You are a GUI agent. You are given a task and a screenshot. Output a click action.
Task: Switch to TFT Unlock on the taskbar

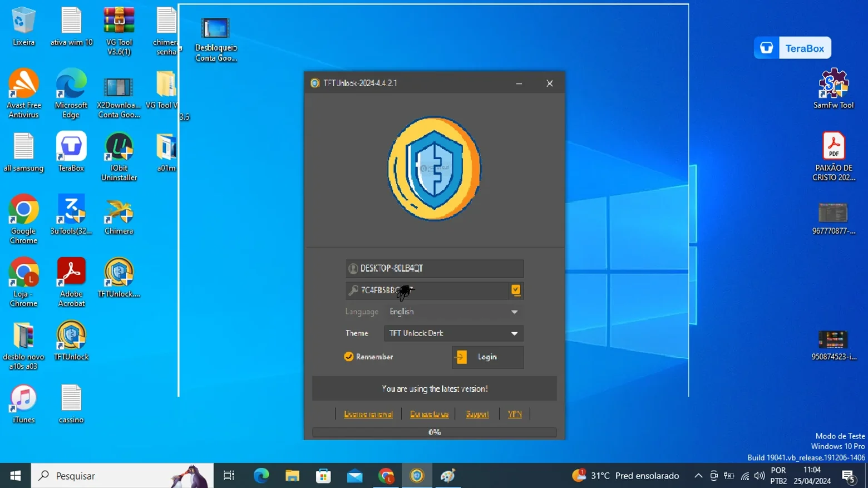tap(417, 476)
